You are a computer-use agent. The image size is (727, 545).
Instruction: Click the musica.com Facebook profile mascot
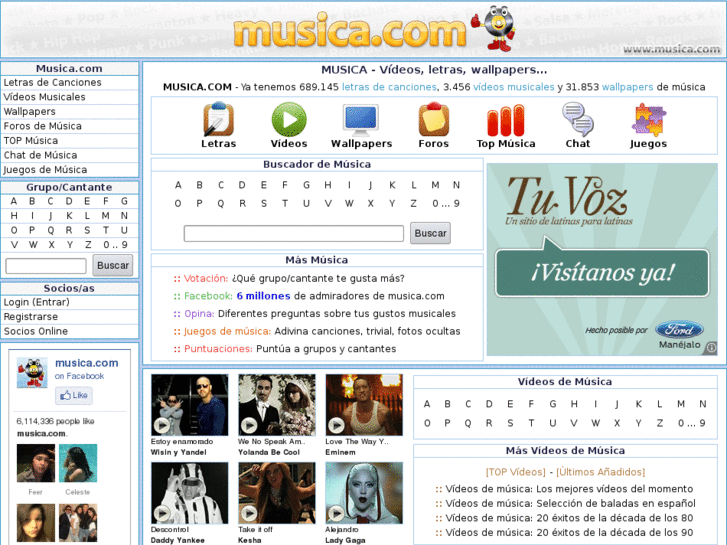(32, 372)
